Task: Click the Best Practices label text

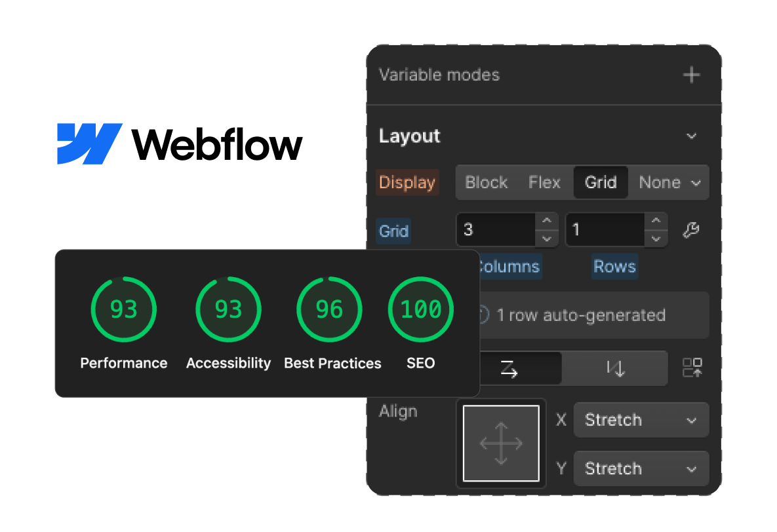Action: [332, 363]
